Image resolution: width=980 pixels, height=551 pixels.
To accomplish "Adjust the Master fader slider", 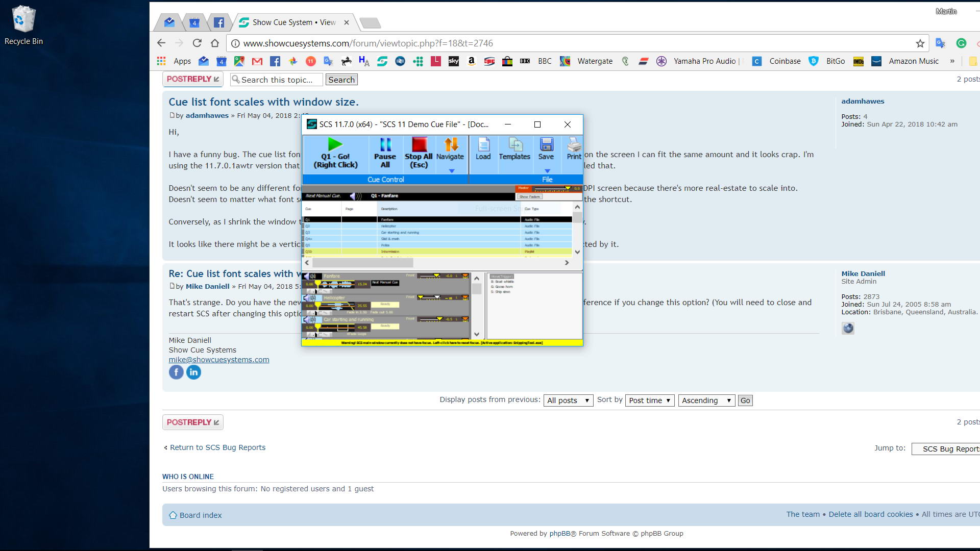I will click(567, 188).
